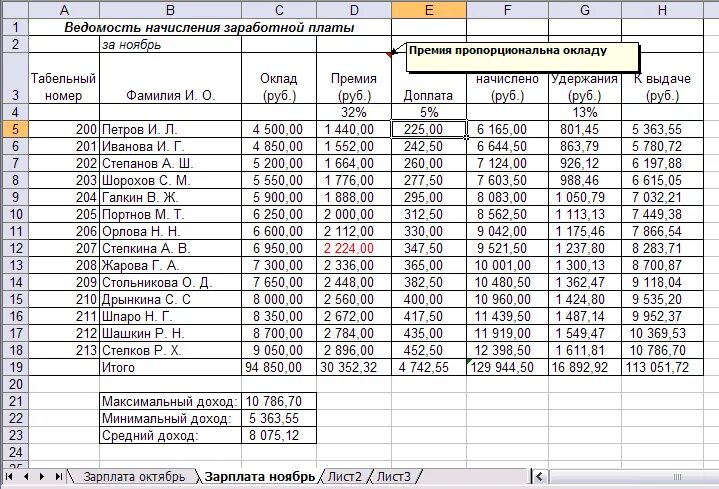Click cell with text за ноябрь

coord(170,44)
